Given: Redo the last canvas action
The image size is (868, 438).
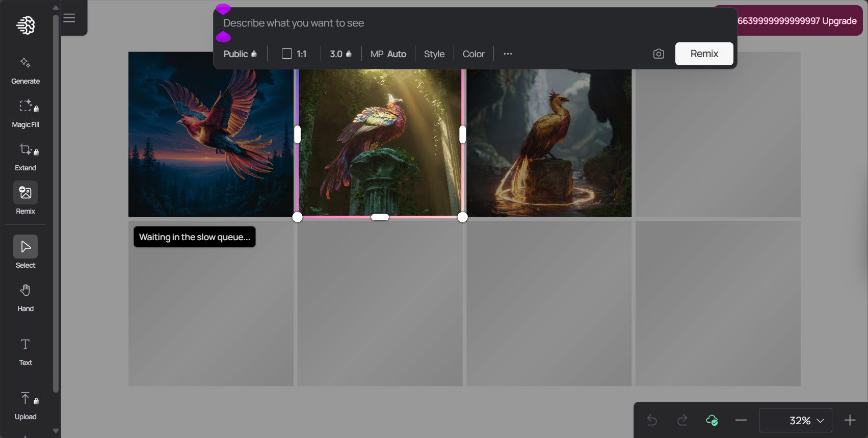Looking at the screenshot, I should point(682,420).
